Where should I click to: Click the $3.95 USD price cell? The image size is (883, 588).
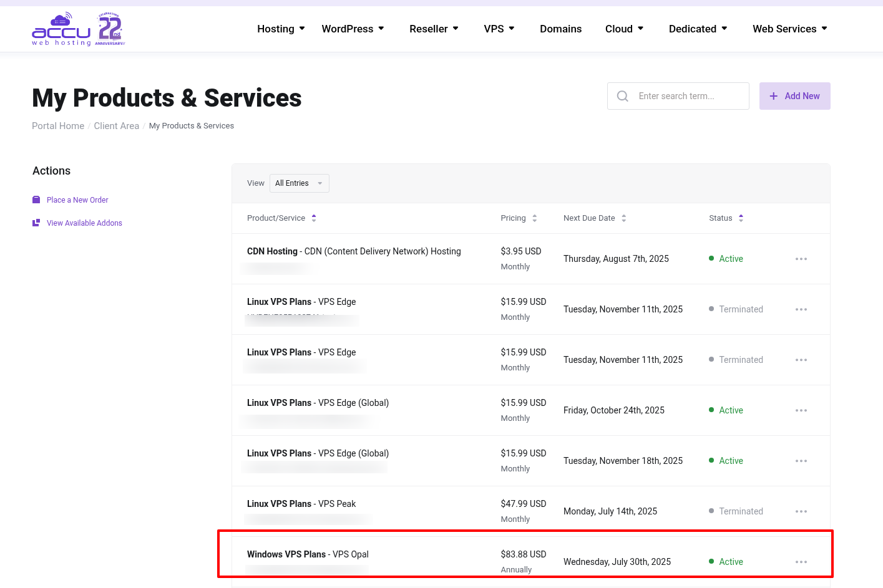pos(521,251)
